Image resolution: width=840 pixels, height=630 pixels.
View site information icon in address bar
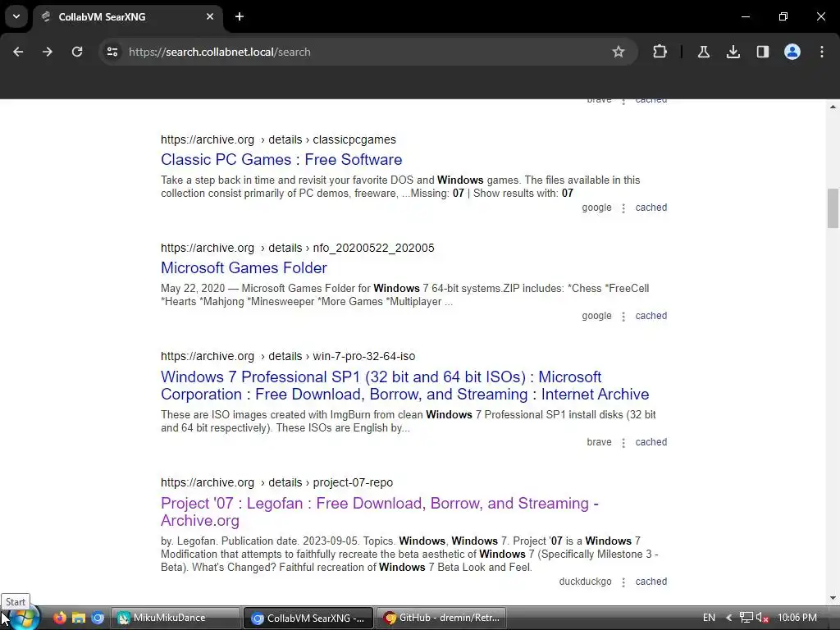point(112,52)
